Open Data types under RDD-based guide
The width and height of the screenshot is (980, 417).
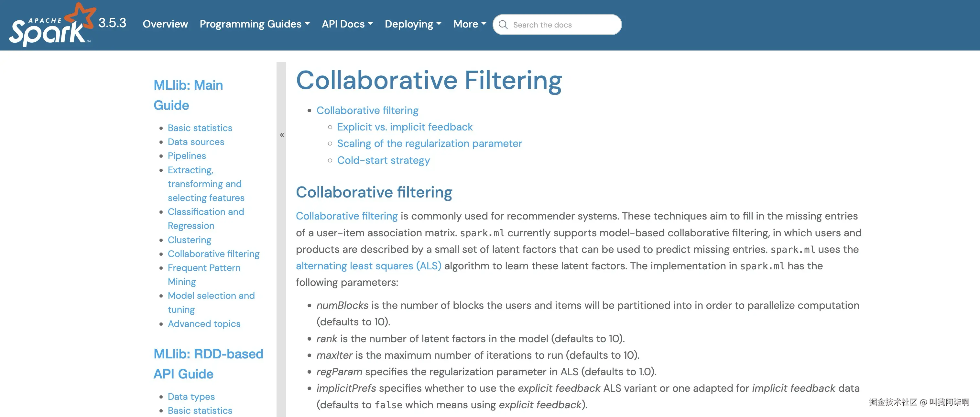tap(191, 396)
